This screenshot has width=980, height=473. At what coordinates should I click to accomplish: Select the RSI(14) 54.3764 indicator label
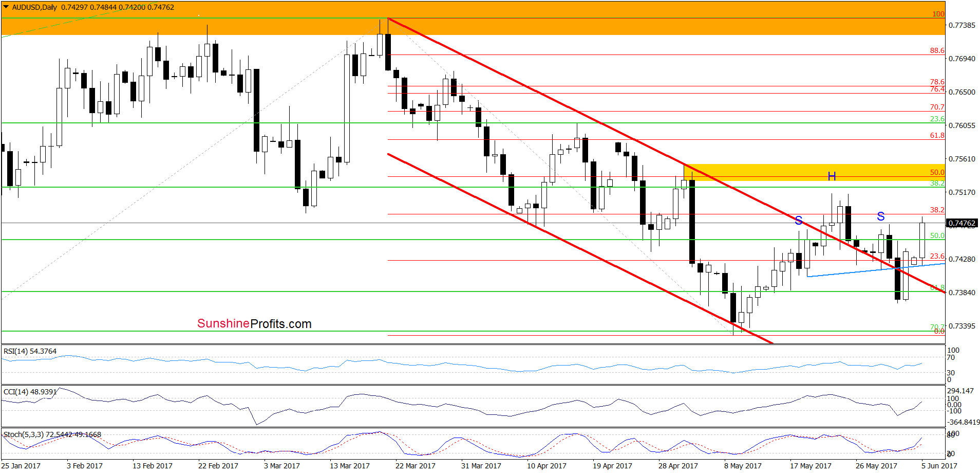30,351
